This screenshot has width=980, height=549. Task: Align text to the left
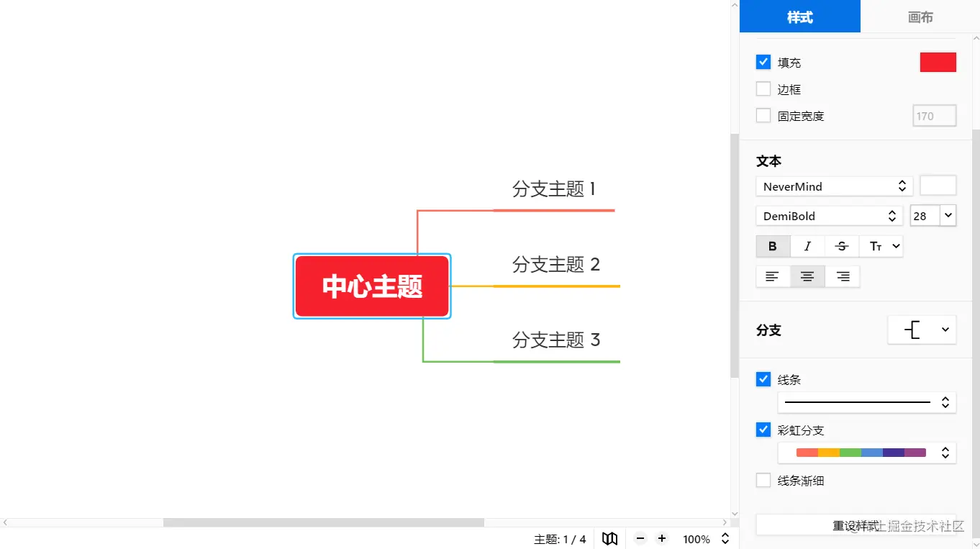pos(773,276)
